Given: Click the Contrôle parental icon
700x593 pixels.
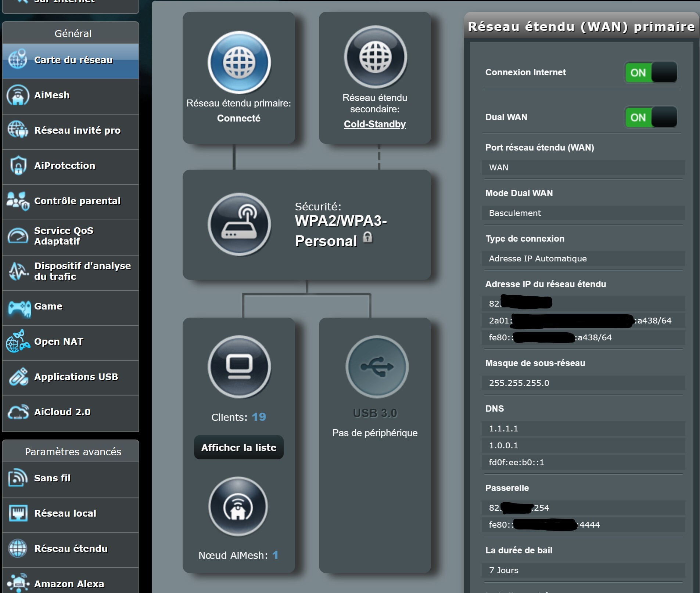Looking at the screenshot, I should click(x=18, y=201).
